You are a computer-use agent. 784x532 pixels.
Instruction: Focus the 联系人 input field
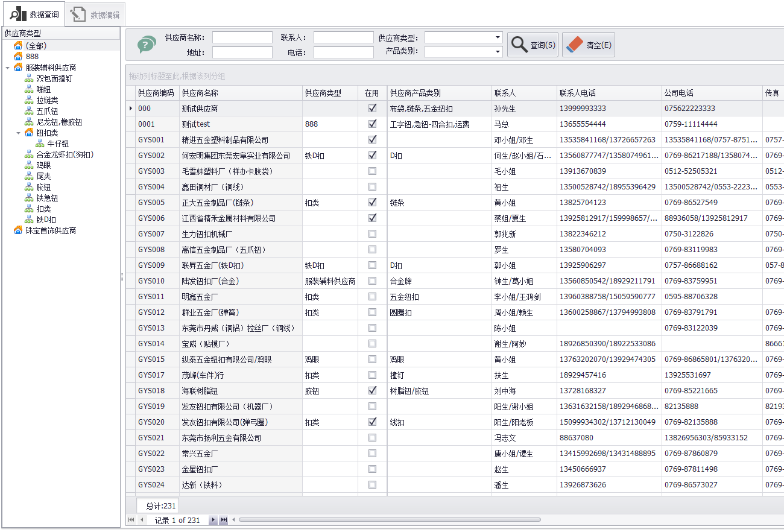343,37
